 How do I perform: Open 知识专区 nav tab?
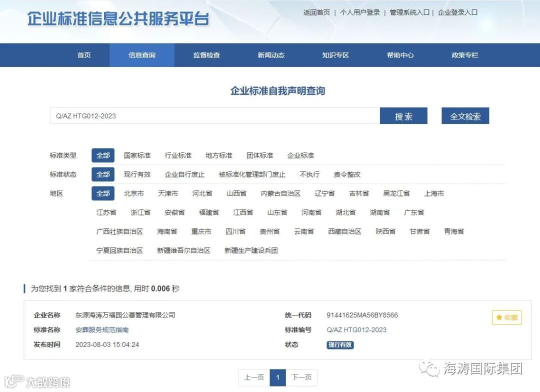335,55
